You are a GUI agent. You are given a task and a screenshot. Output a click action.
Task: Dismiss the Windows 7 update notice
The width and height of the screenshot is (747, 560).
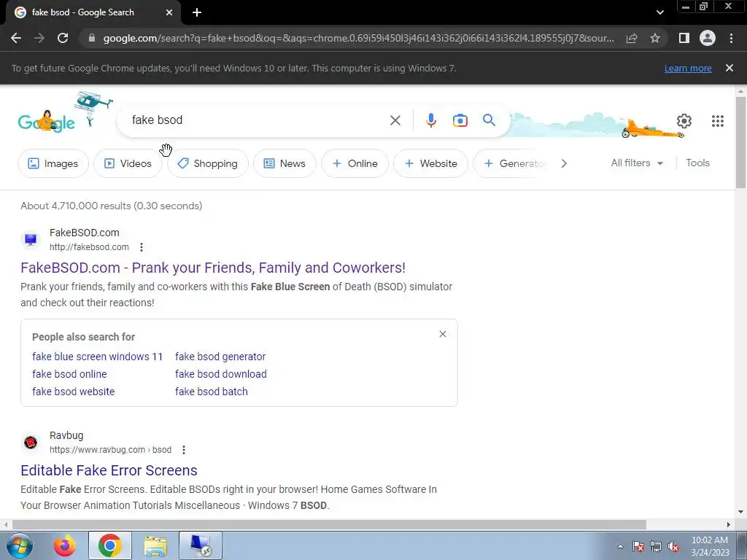click(x=729, y=68)
